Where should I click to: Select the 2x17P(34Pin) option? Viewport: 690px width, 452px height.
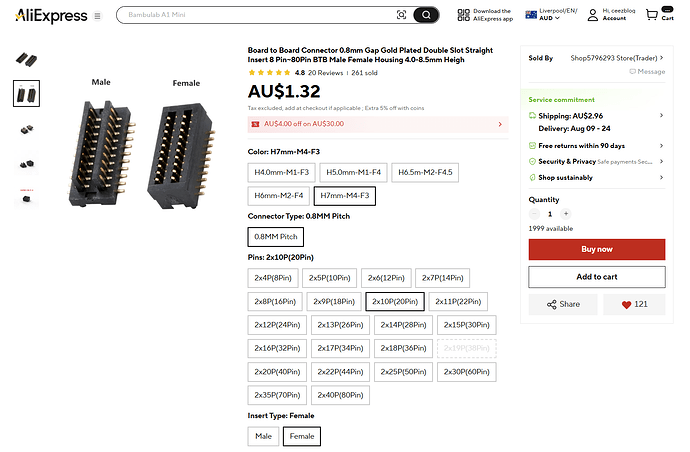[x=341, y=348]
